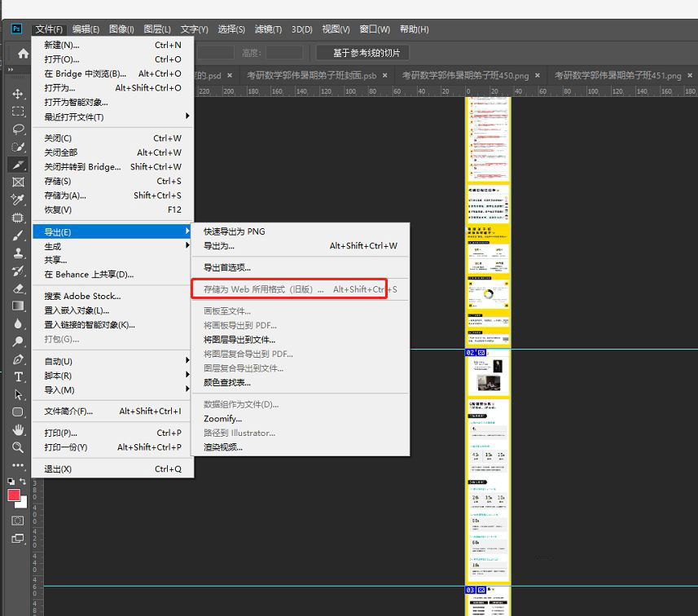698x616 pixels.
Task: Select the Frame tool
Action: 18,183
